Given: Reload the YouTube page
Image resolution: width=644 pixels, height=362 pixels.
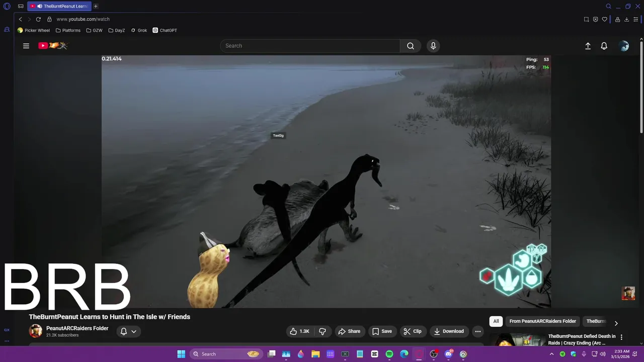Looking at the screenshot, I should pyautogui.click(x=38, y=19).
